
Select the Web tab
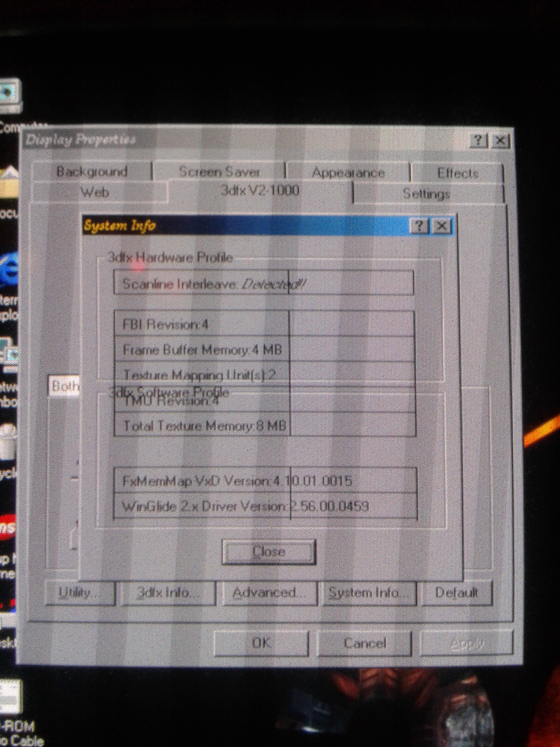[x=95, y=192]
